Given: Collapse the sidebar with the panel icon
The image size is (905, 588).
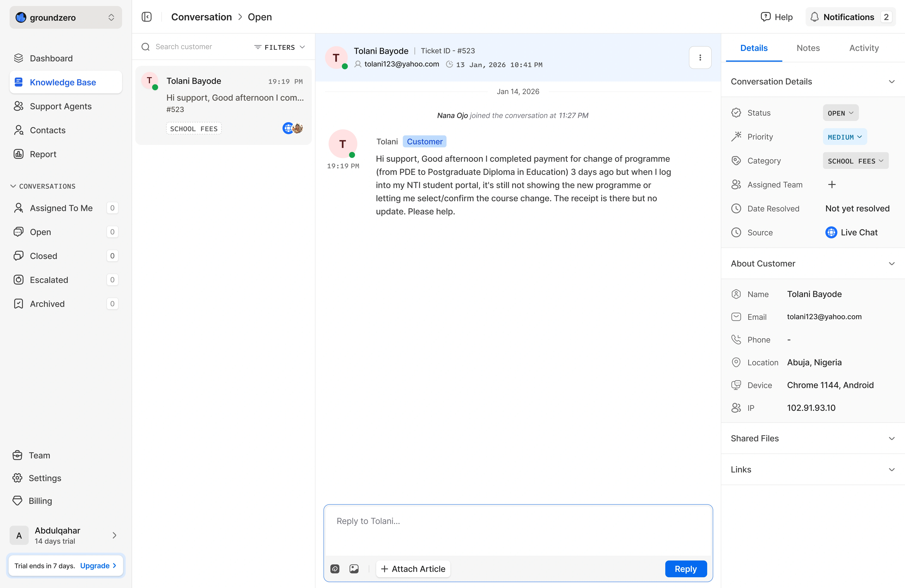Looking at the screenshot, I should click(146, 17).
